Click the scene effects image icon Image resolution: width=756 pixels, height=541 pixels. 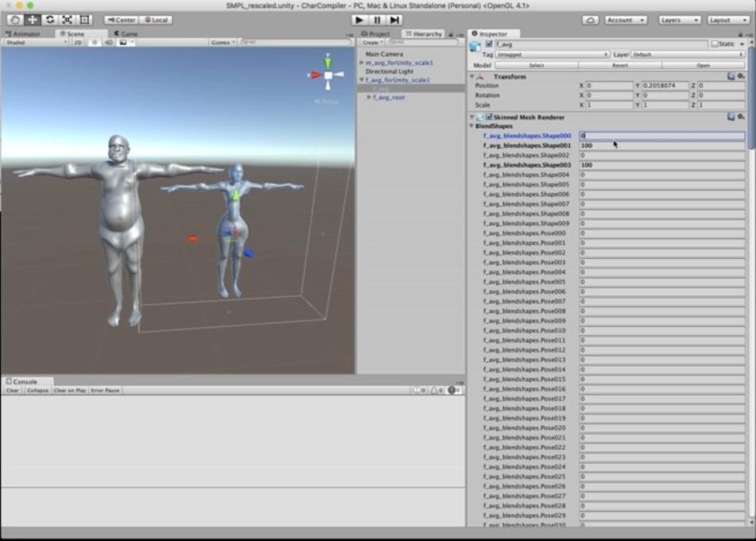pos(124,43)
